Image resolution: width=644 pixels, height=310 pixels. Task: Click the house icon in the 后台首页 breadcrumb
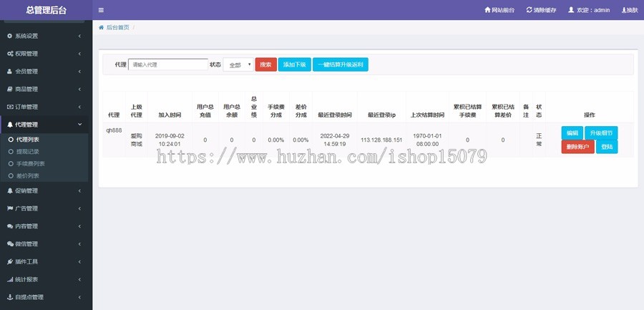tap(101, 27)
